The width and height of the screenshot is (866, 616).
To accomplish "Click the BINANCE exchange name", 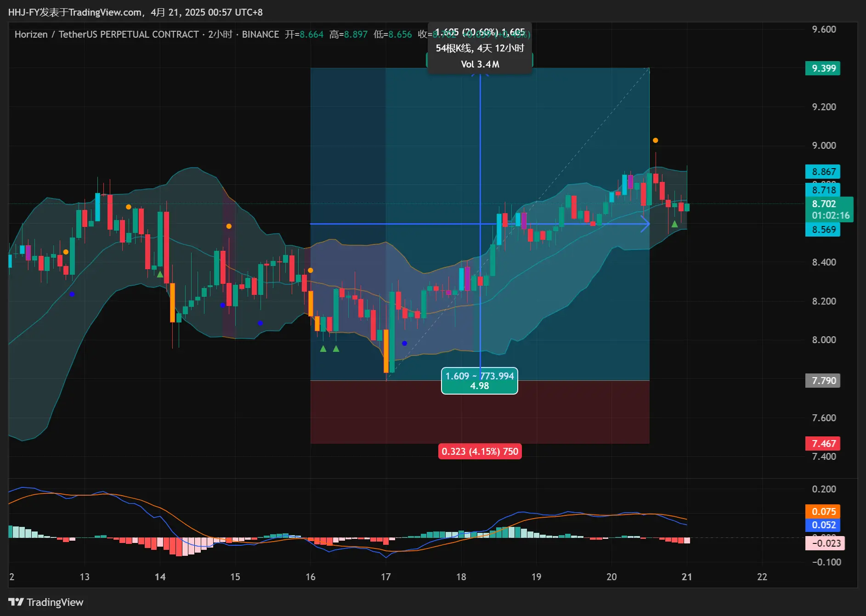I will click(260, 34).
